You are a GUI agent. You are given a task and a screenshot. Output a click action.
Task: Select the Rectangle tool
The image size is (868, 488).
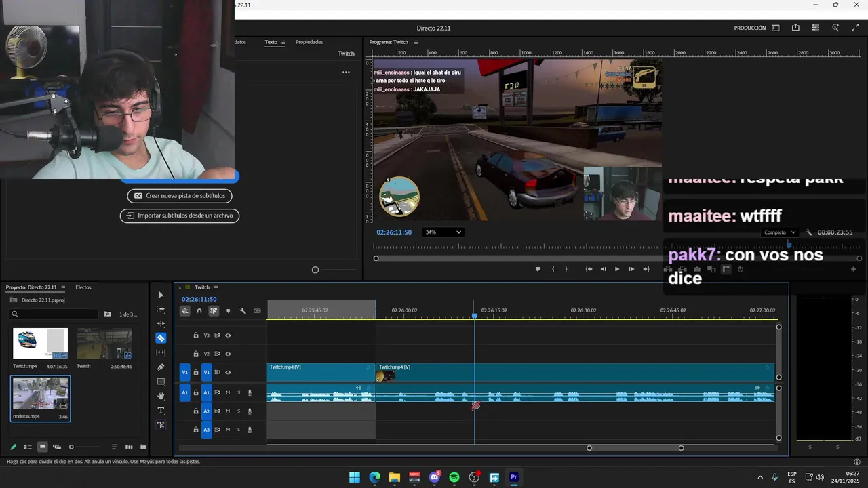(x=161, y=382)
